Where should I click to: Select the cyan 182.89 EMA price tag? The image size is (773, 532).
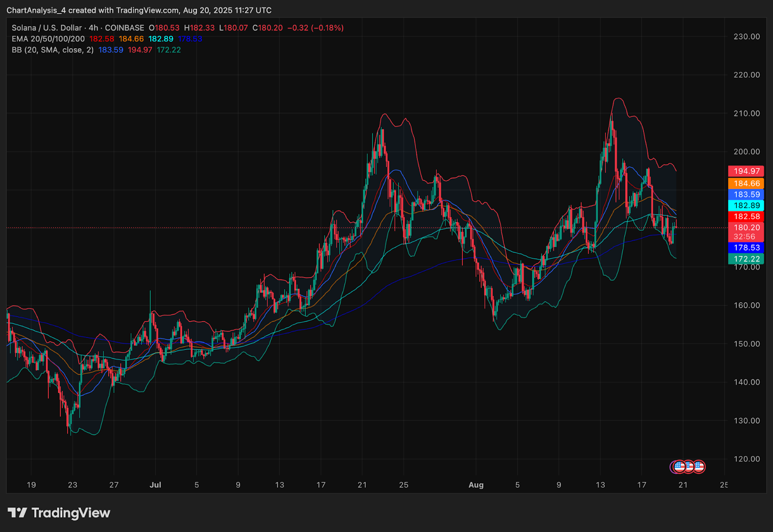[x=746, y=206]
